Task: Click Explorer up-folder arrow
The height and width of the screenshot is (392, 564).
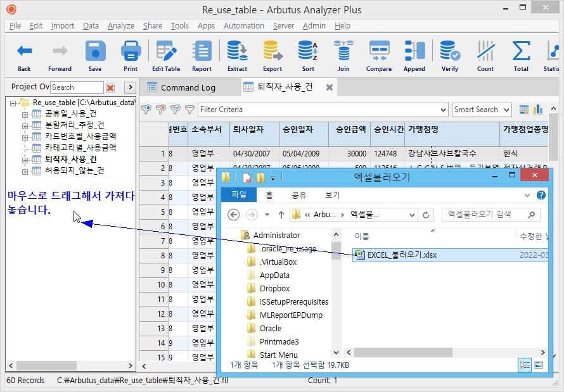Action: point(281,215)
